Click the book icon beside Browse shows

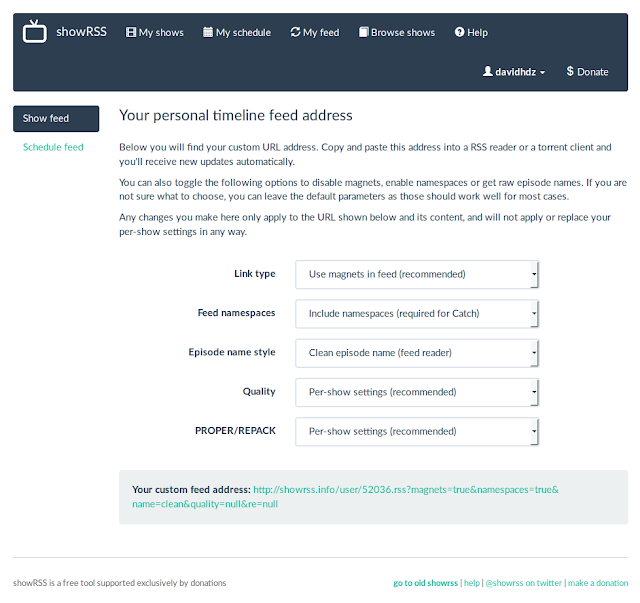pyautogui.click(x=363, y=32)
